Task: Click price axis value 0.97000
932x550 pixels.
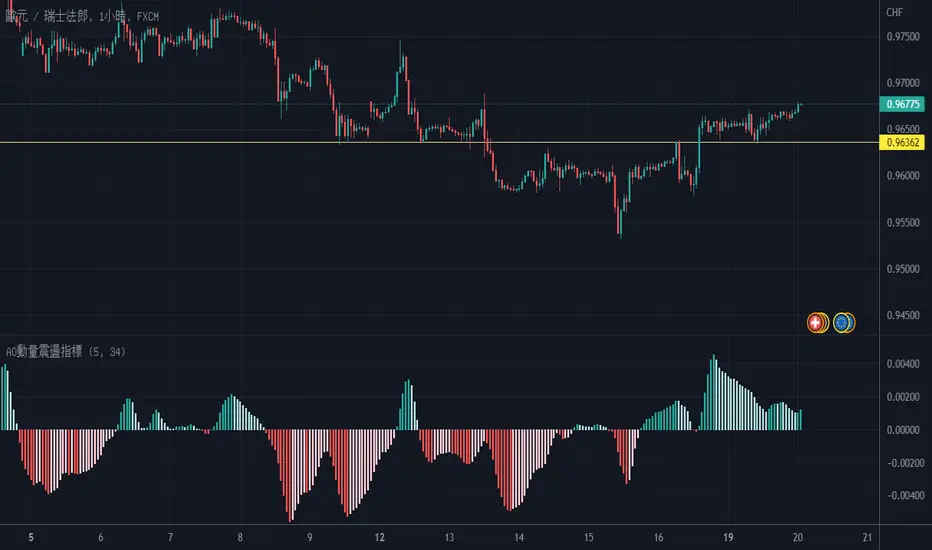Action: 903,83
